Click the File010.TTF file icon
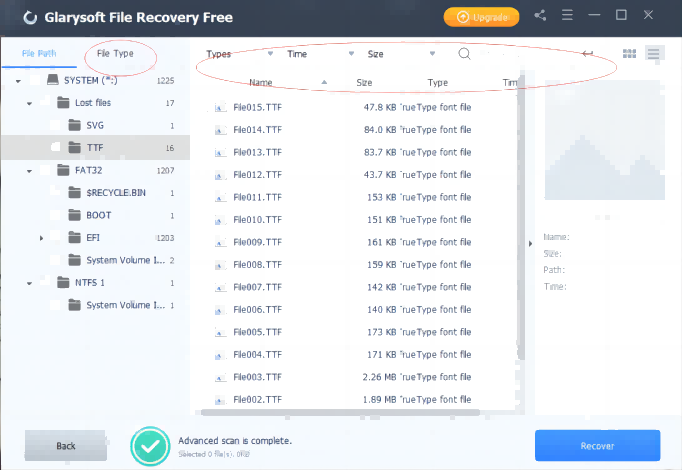Viewport: 682px width, 470px height. tap(221, 220)
